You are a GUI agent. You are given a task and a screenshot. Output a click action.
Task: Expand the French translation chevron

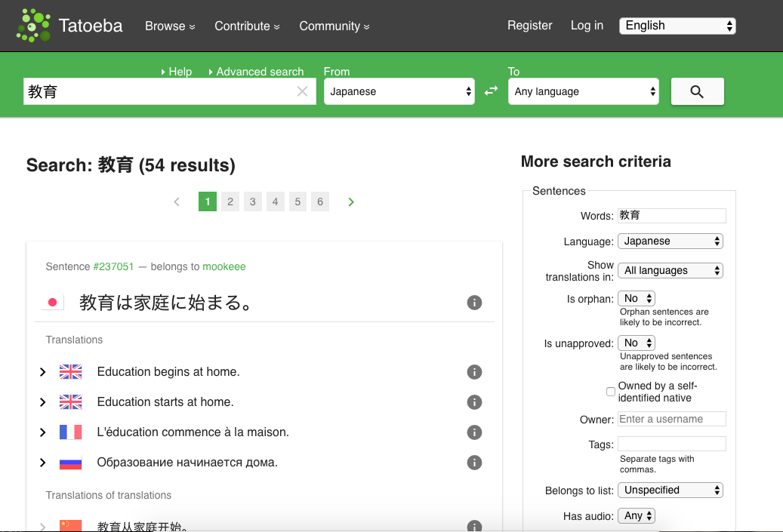pyautogui.click(x=42, y=432)
